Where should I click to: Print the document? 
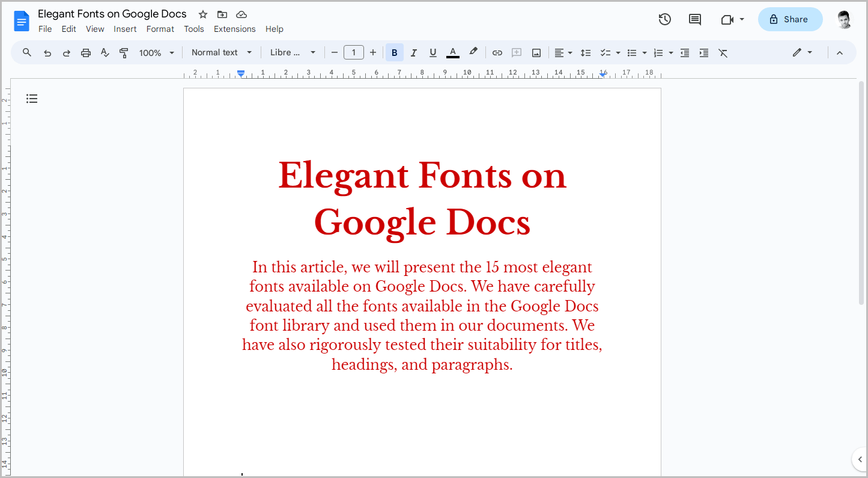85,52
